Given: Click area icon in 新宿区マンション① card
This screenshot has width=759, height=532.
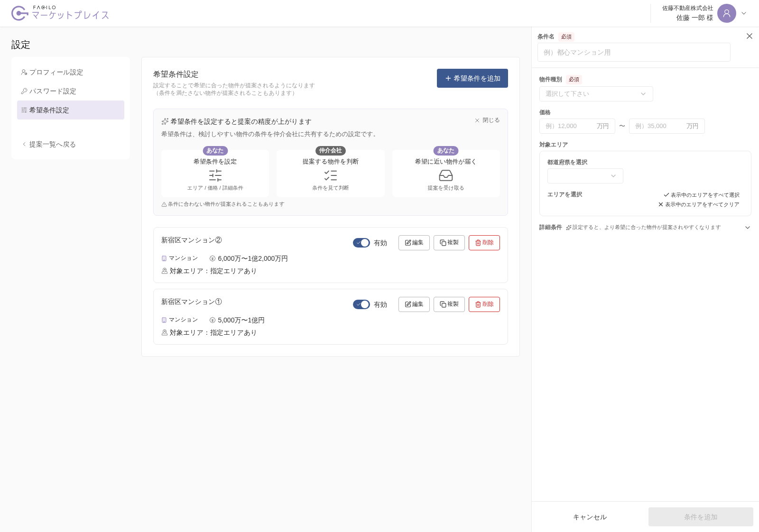Looking at the screenshot, I should pyautogui.click(x=165, y=332).
